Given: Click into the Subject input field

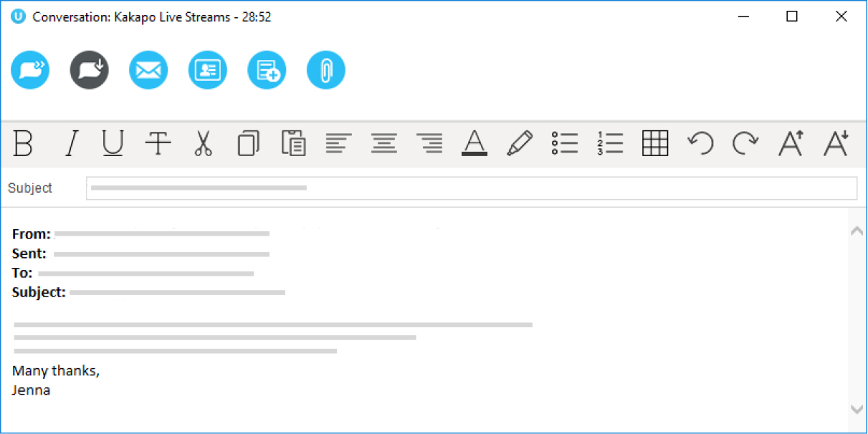Looking at the screenshot, I should click(472, 188).
